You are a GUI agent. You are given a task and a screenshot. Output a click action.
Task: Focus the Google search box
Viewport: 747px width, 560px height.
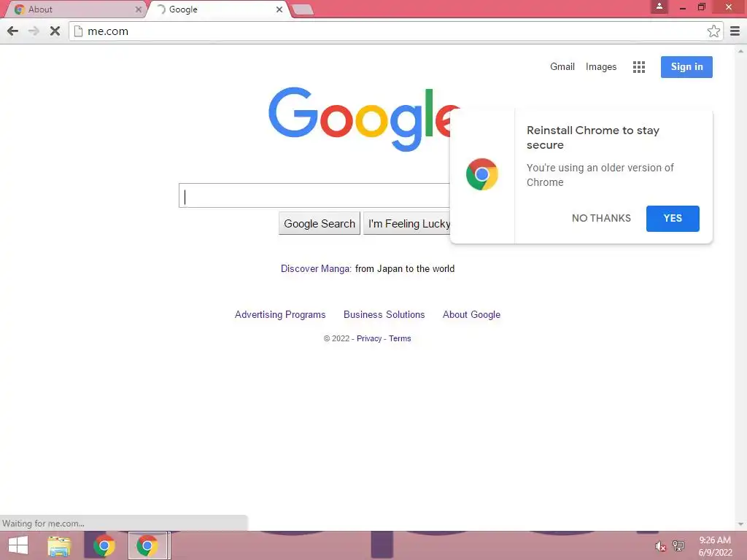tap(314, 195)
